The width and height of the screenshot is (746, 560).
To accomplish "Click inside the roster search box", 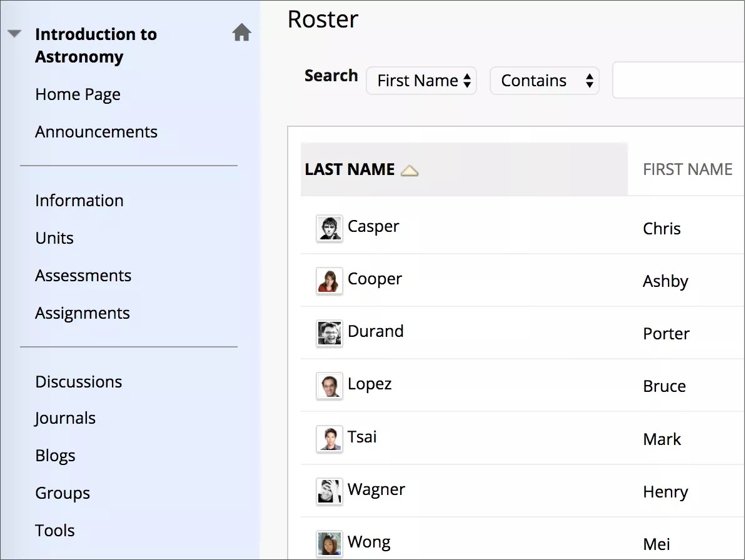I will tap(682, 80).
